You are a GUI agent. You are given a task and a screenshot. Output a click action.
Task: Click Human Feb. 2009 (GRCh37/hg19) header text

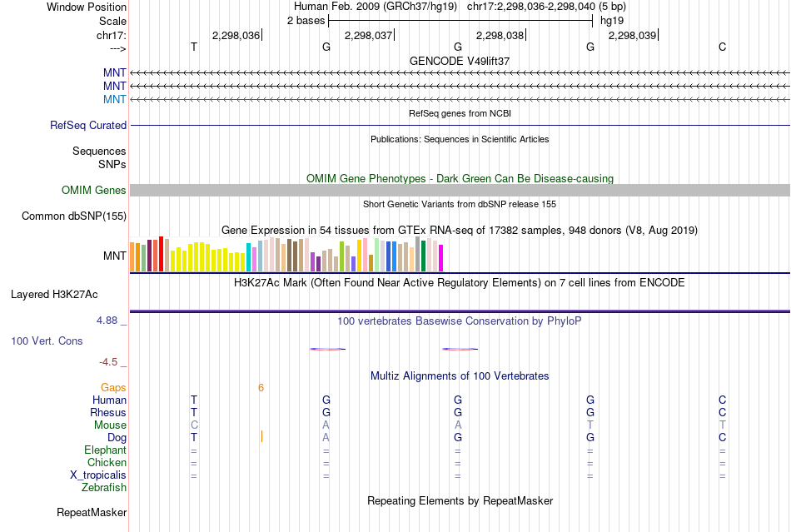tap(376, 7)
